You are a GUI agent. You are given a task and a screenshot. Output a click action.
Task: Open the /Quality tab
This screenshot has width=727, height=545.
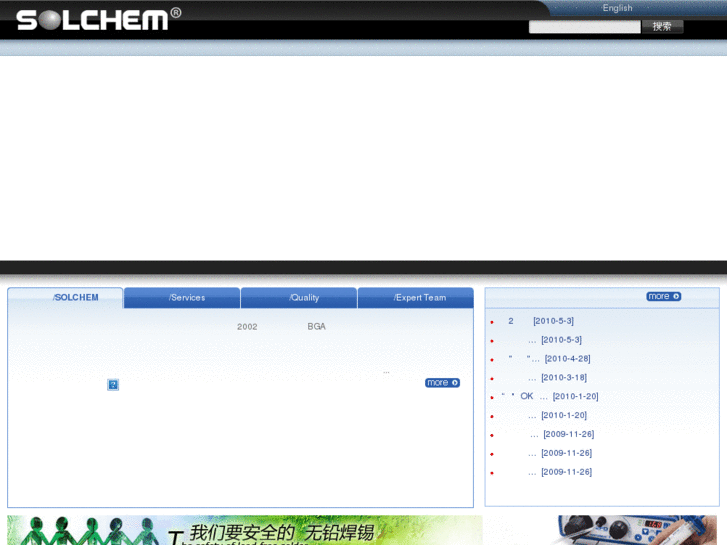click(x=299, y=298)
